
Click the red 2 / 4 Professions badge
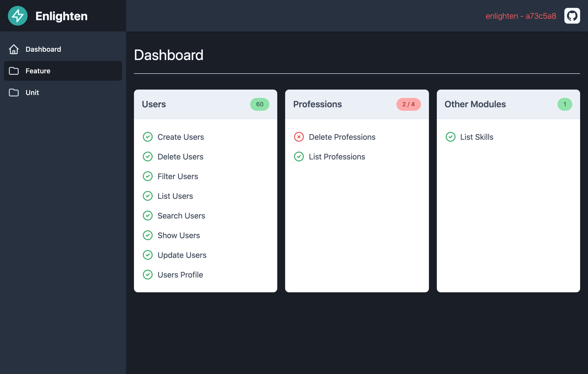pos(408,104)
